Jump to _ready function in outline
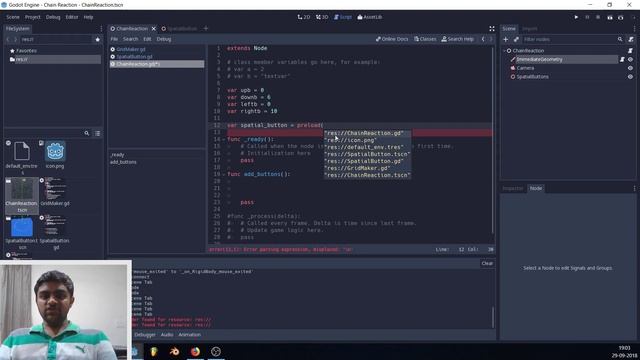Viewport: 640px width, 360px height. pyautogui.click(x=117, y=155)
